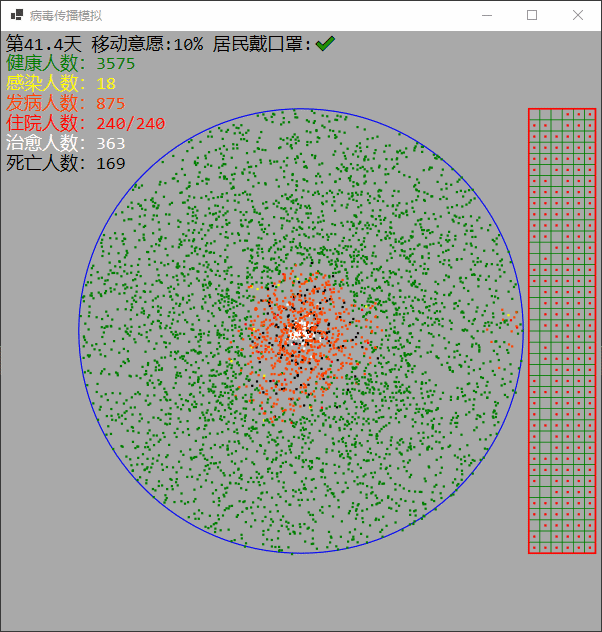Image resolution: width=602 pixels, height=632 pixels.
Task: Click the 居民戴口罩 label
Action: (258, 44)
